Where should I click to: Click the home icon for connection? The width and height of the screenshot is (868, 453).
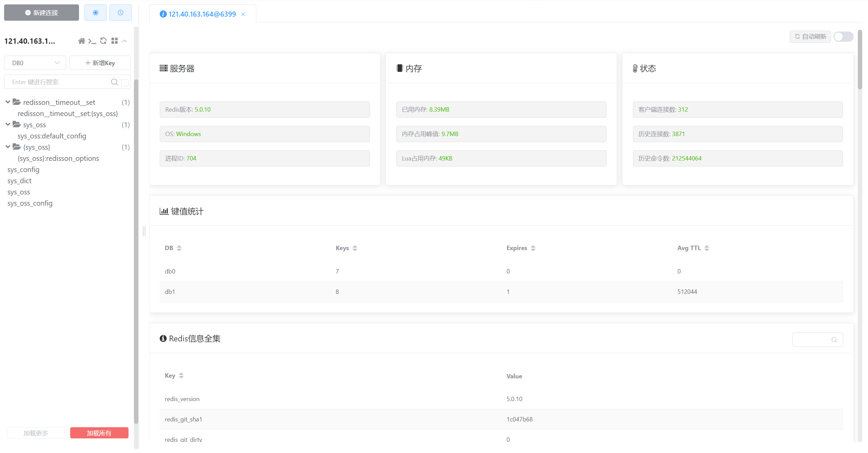click(81, 41)
